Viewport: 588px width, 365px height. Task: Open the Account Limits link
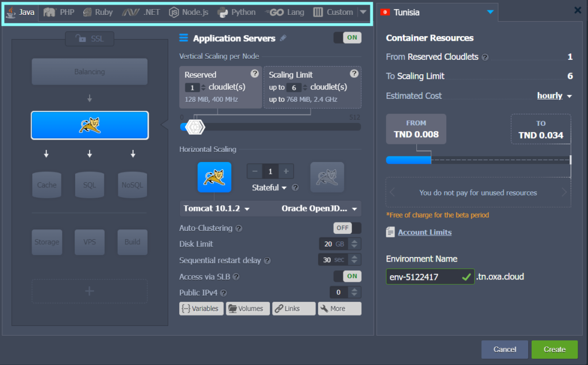click(424, 232)
